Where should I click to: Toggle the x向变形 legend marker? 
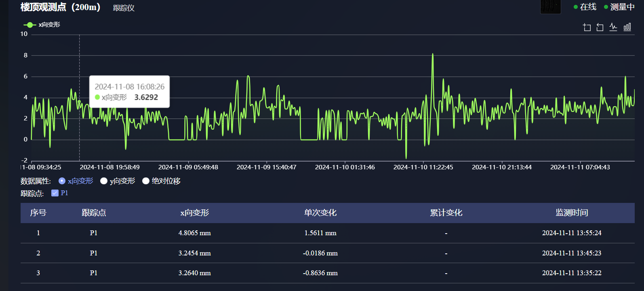click(x=30, y=25)
